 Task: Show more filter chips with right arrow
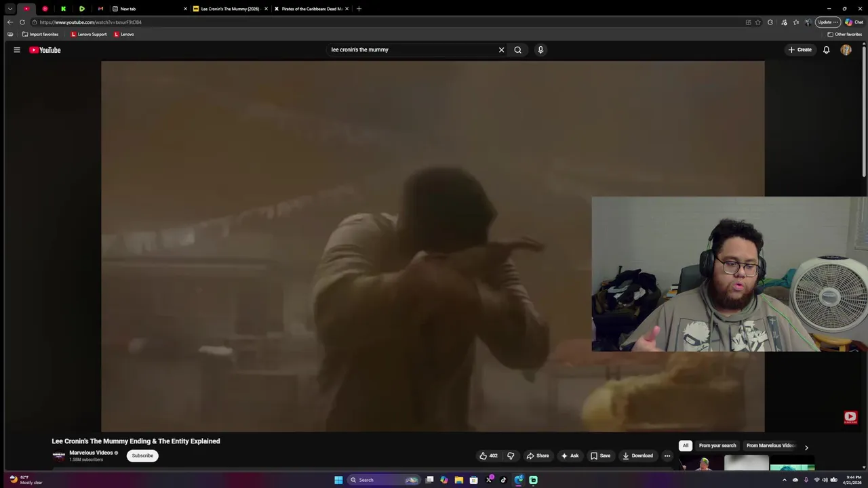[806, 447]
